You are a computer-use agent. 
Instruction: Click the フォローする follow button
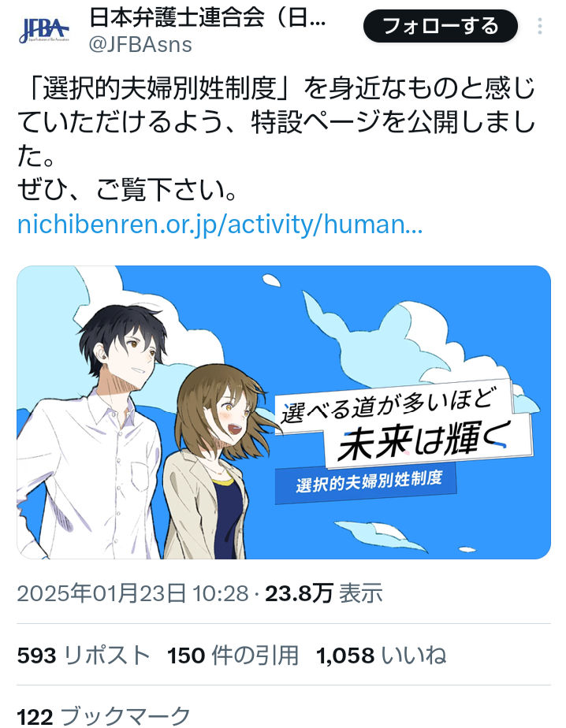[440, 26]
